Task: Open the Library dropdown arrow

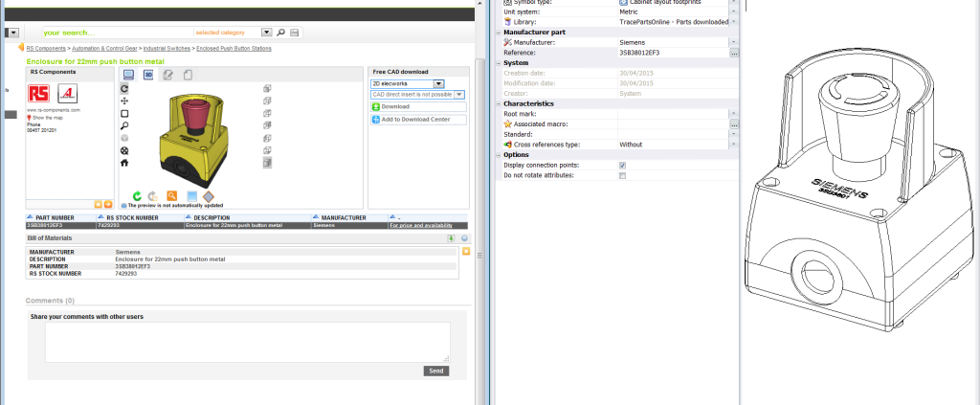Action: coord(734,22)
